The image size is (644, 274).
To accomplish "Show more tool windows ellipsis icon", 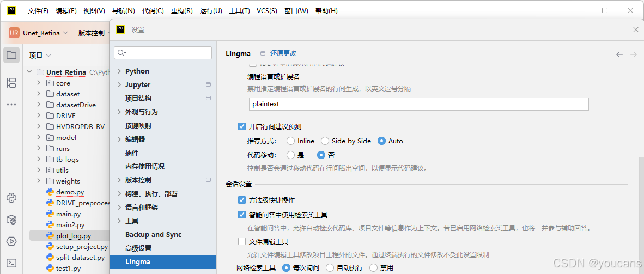I will pos(11,105).
